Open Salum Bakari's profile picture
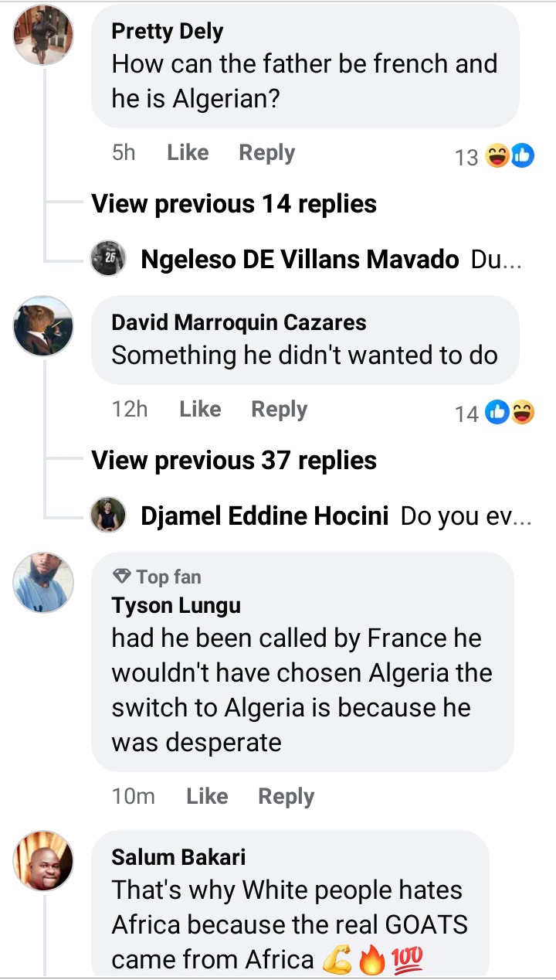Image resolution: width=556 pixels, height=980 pixels. (44, 861)
